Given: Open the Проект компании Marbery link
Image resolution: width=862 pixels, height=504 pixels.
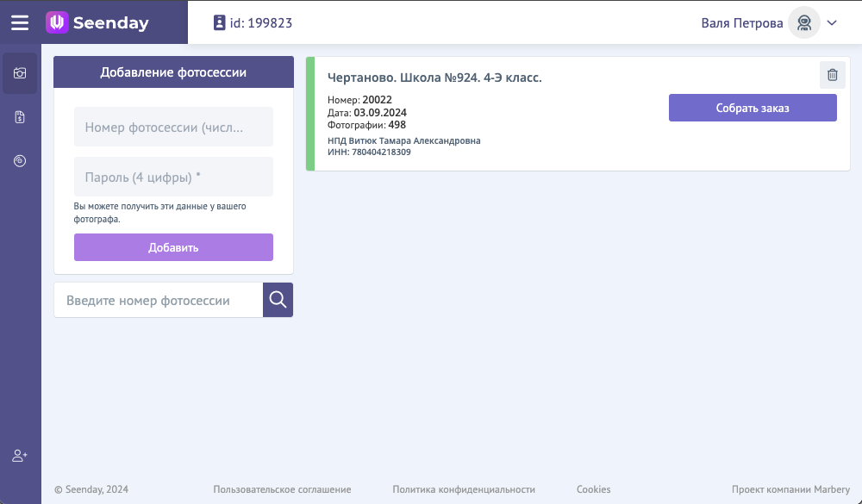Looking at the screenshot, I should point(785,488).
